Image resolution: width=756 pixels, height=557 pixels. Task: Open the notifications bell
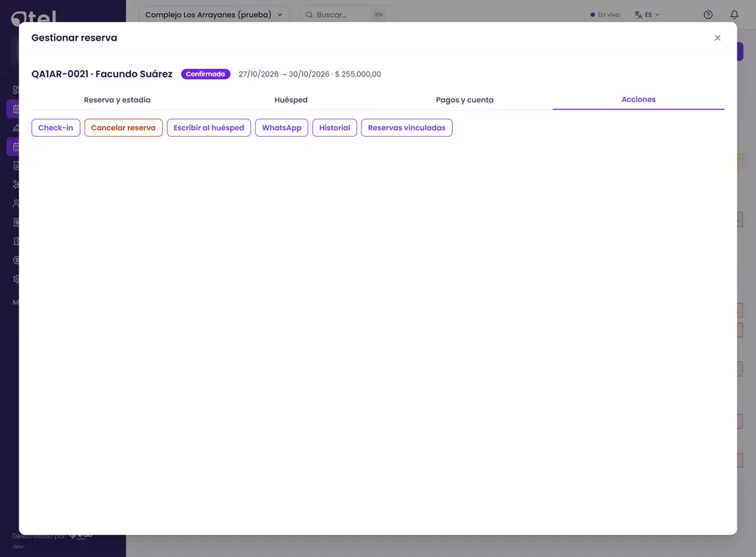click(x=734, y=14)
